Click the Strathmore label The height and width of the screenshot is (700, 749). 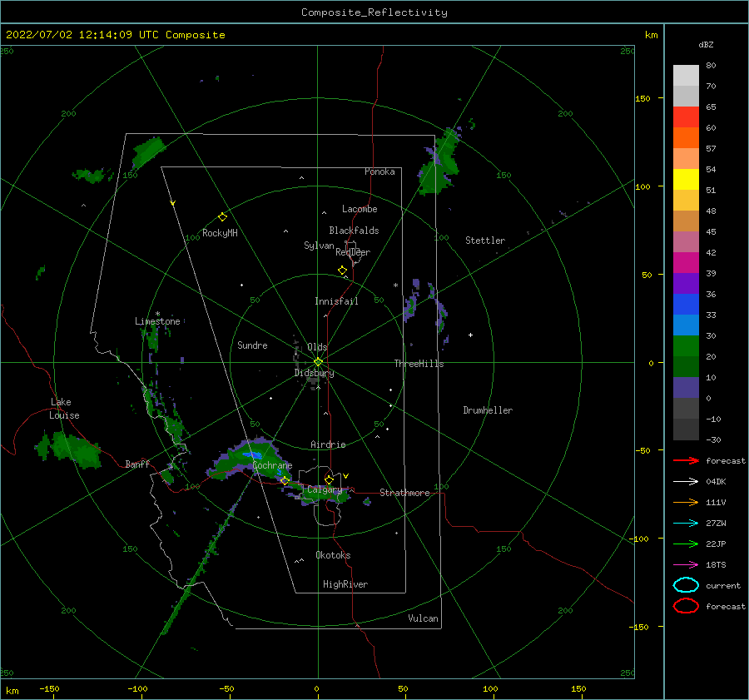click(x=404, y=493)
